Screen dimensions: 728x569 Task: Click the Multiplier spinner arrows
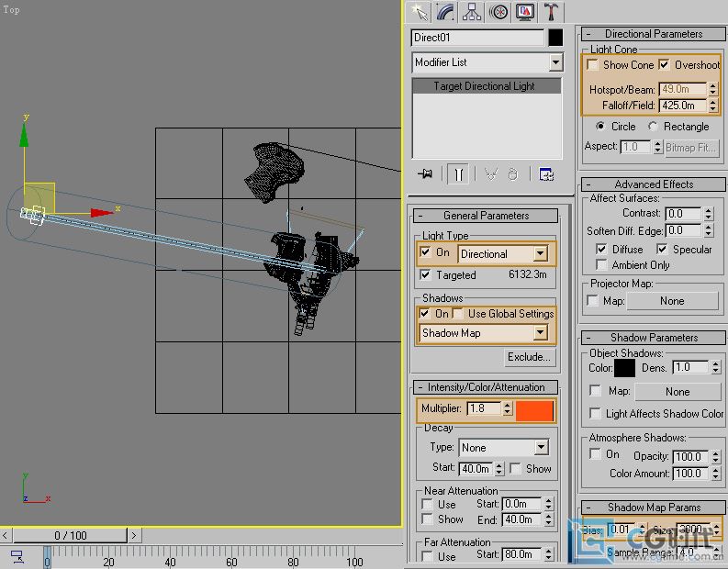coord(507,408)
